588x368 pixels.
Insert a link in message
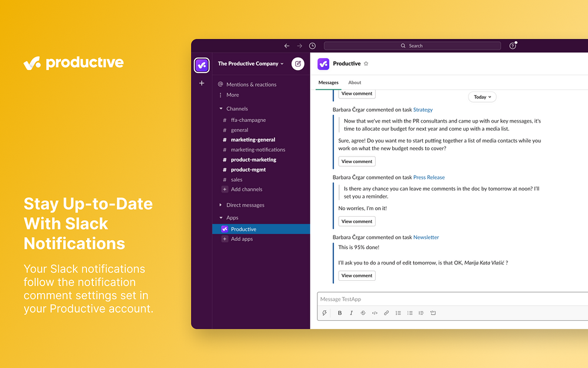386,313
